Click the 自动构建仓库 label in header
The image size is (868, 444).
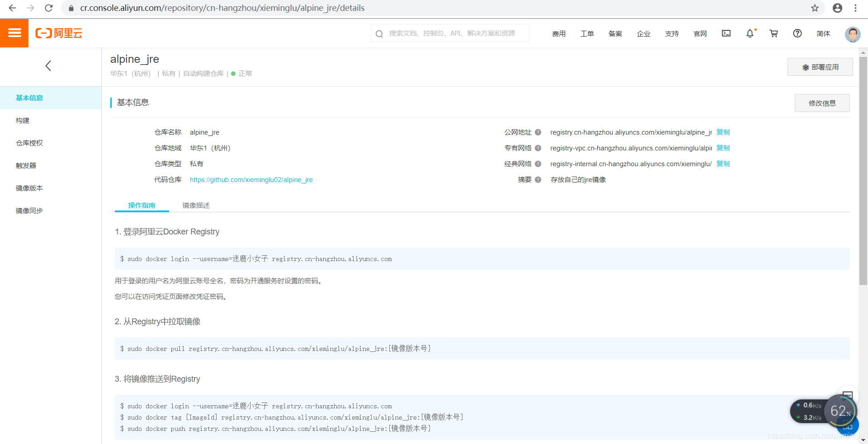point(203,74)
